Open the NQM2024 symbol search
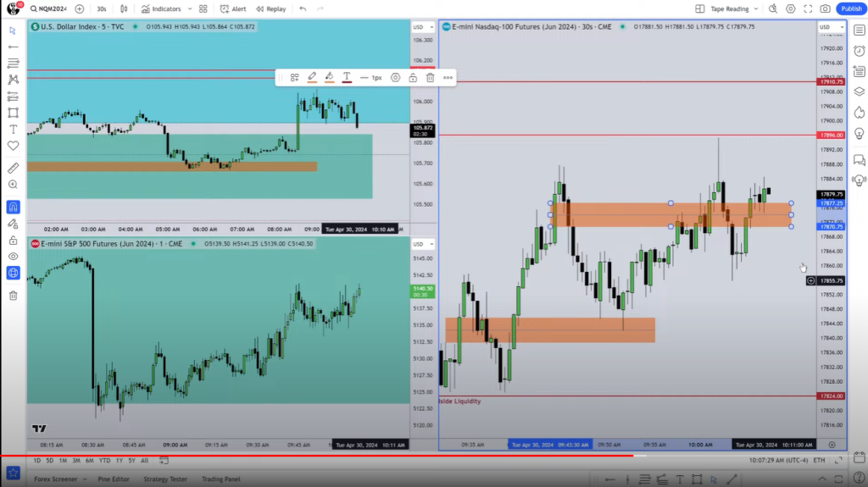 tap(48, 8)
